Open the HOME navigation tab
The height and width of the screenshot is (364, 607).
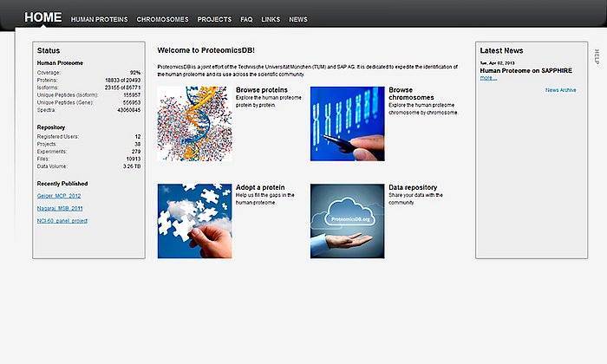point(43,17)
